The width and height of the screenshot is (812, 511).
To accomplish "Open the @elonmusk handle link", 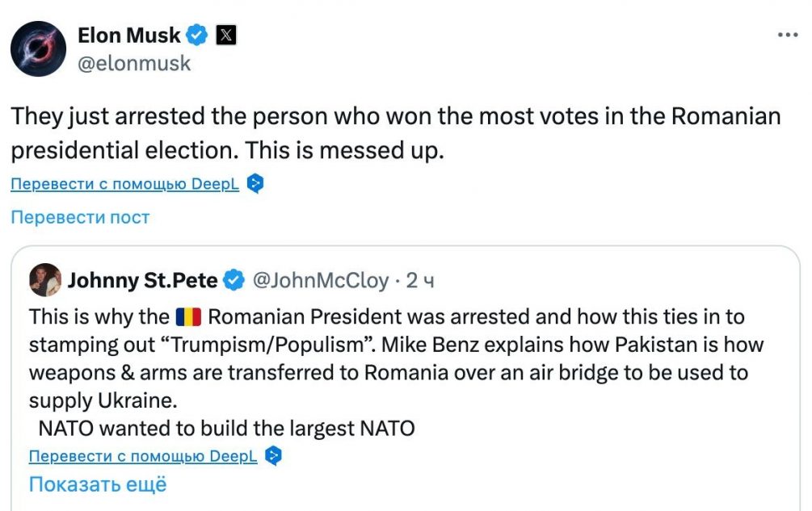I will click(x=134, y=63).
